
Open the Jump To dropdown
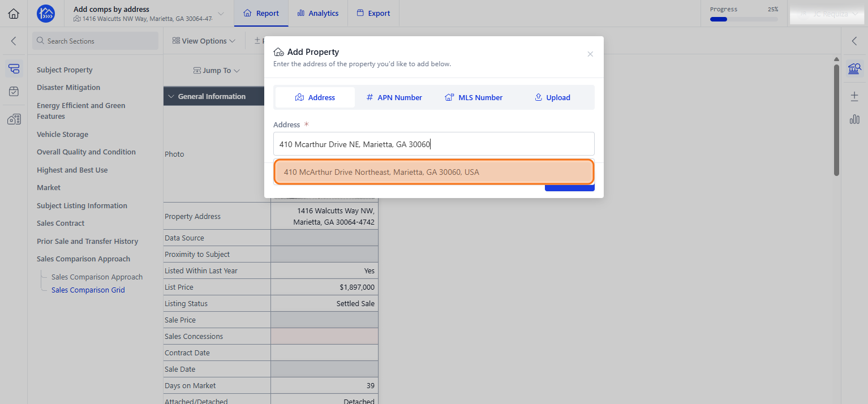point(217,71)
